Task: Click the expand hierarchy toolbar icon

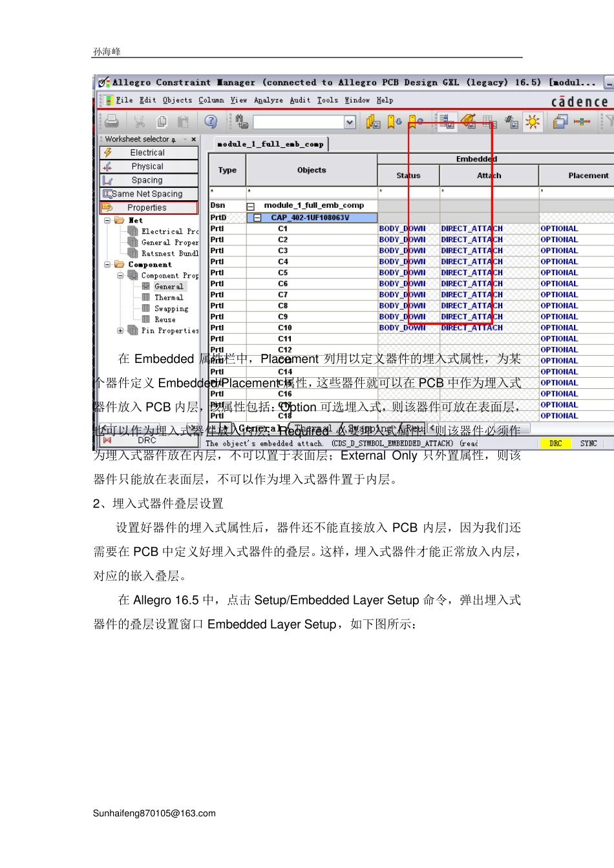Action: 447,121
